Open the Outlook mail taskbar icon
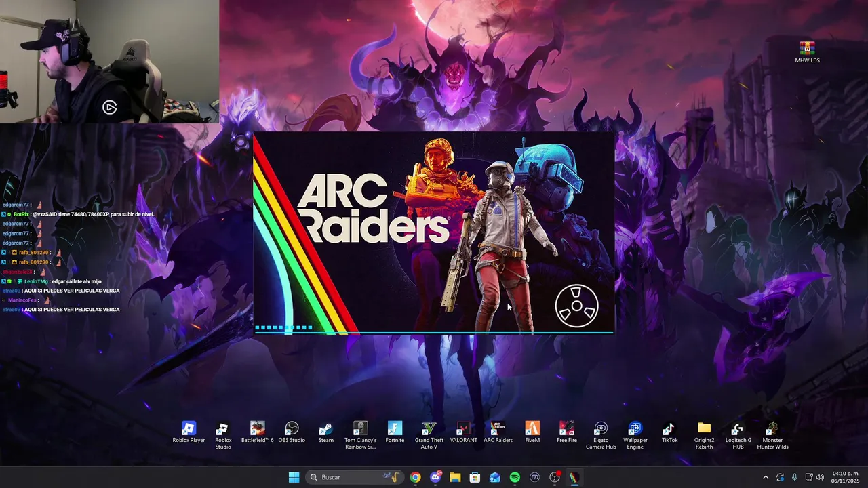 coord(495,477)
